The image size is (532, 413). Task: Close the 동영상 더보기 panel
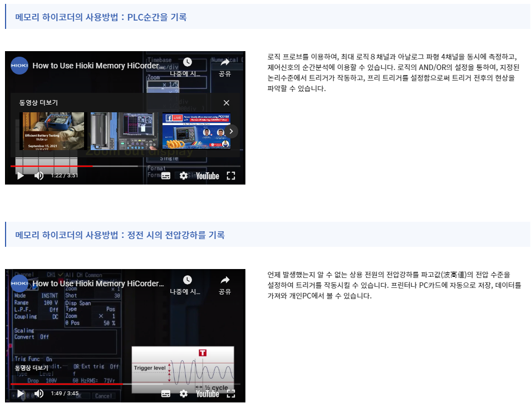(x=226, y=103)
